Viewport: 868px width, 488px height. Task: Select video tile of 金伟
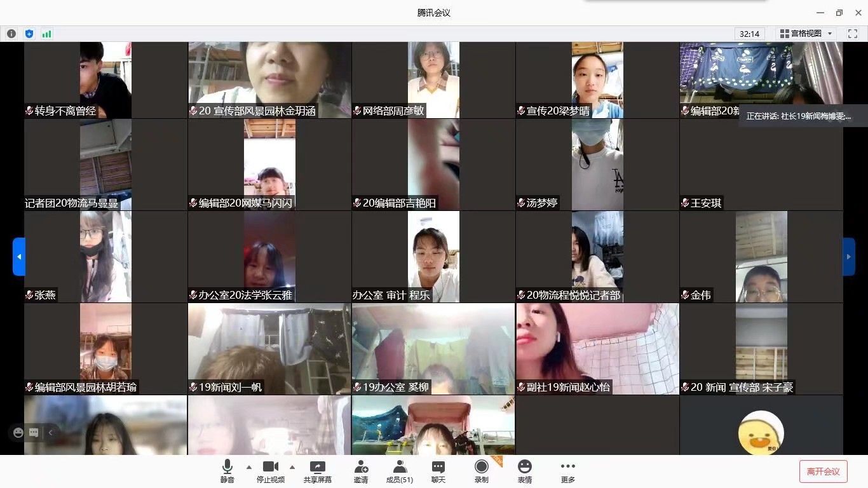[761, 257]
